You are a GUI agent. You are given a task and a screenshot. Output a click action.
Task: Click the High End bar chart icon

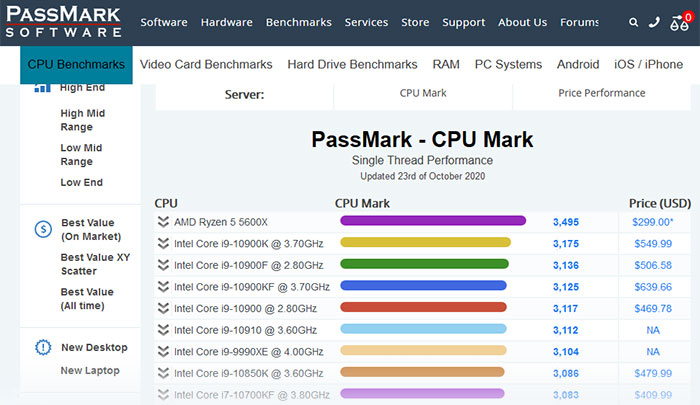42,88
